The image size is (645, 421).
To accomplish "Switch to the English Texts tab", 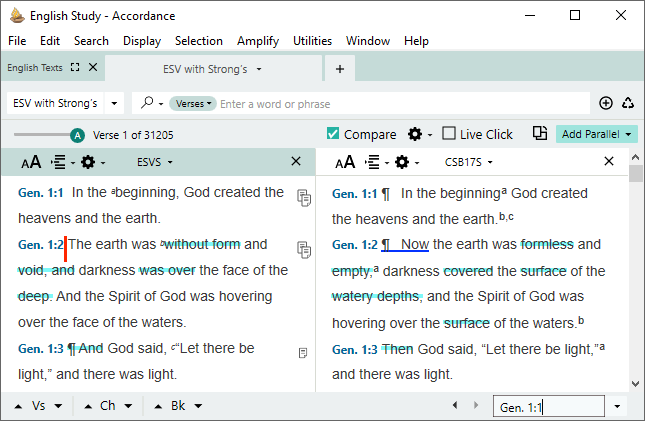I will 35,68.
